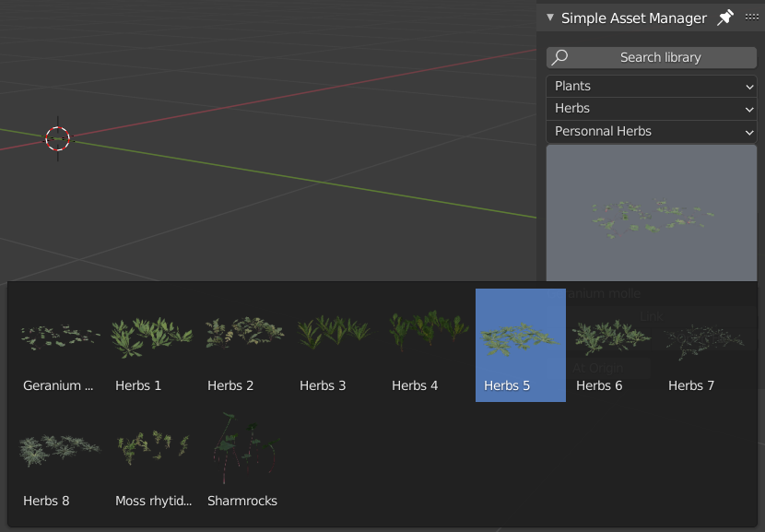The image size is (765, 532).
Task: Select the Moss rhytid... asset
Action: (x=152, y=461)
